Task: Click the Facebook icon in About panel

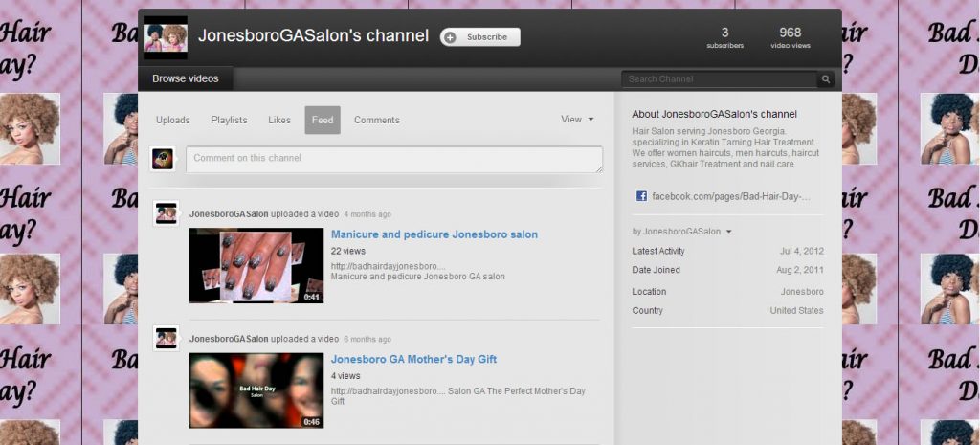Action: click(641, 196)
